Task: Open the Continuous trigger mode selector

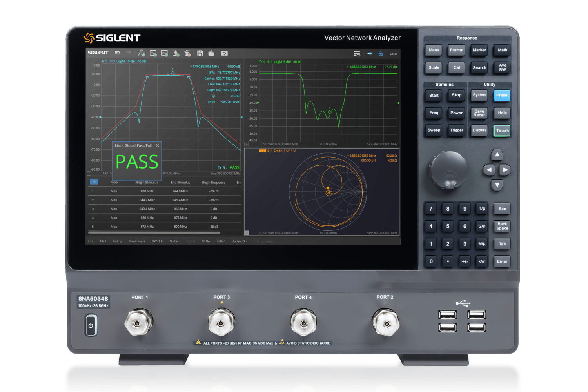Action: [x=137, y=241]
